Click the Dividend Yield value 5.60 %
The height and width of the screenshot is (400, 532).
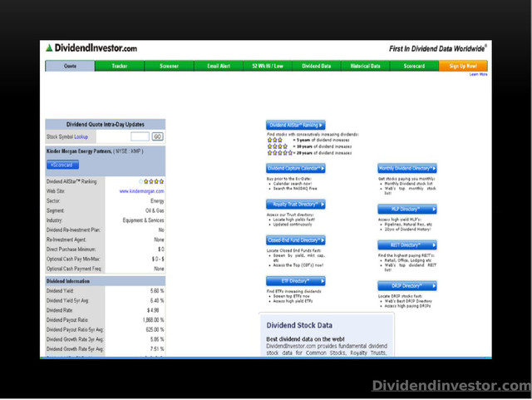click(157, 291)
